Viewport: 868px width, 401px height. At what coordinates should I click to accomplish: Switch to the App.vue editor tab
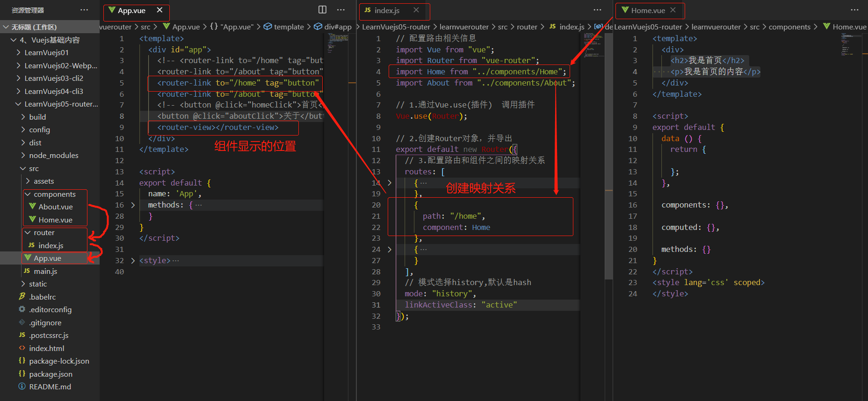coord(136,10)
